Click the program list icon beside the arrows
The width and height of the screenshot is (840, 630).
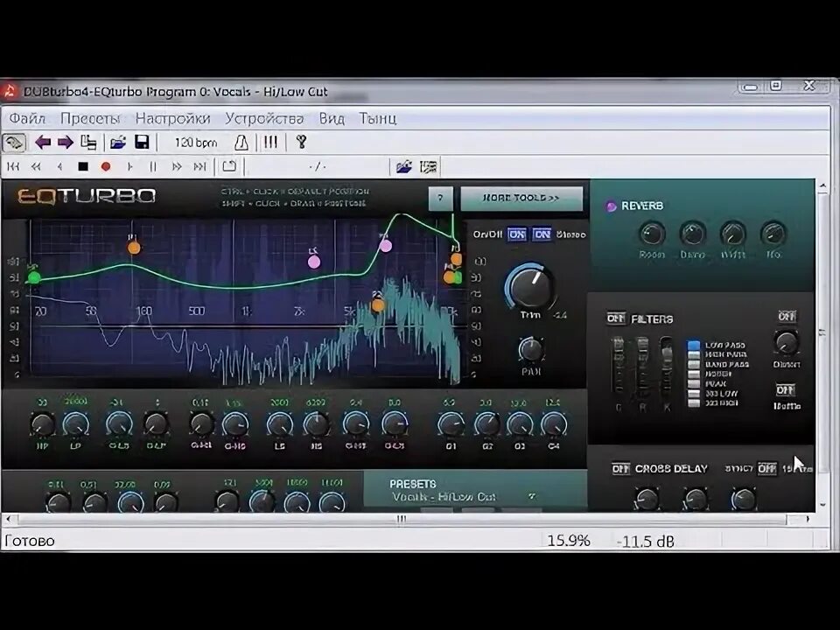(x=88, y=143)
